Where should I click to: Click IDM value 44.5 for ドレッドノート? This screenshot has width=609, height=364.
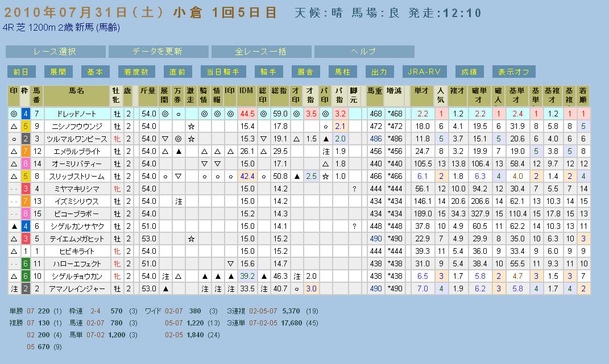pyautogui.click(x=247, y=114)
